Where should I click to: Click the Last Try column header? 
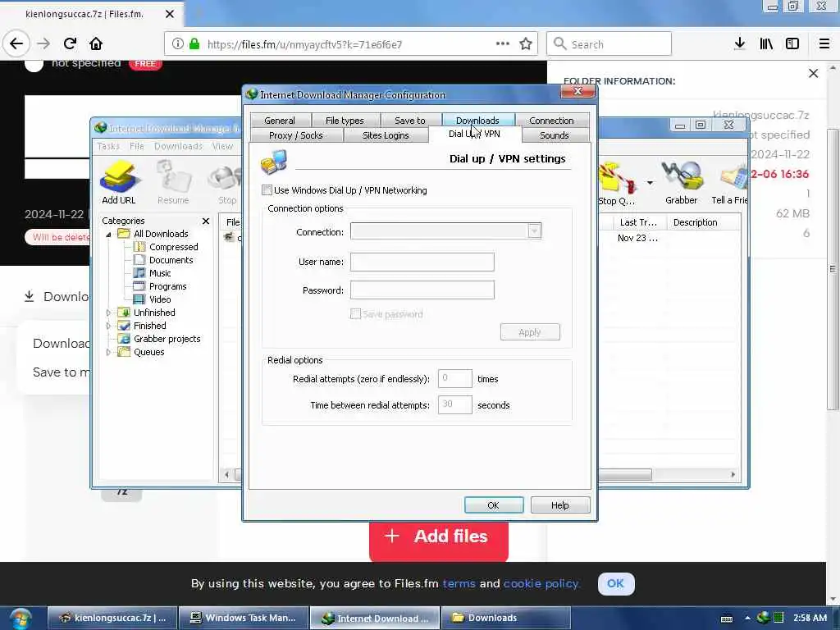(637, 222)
